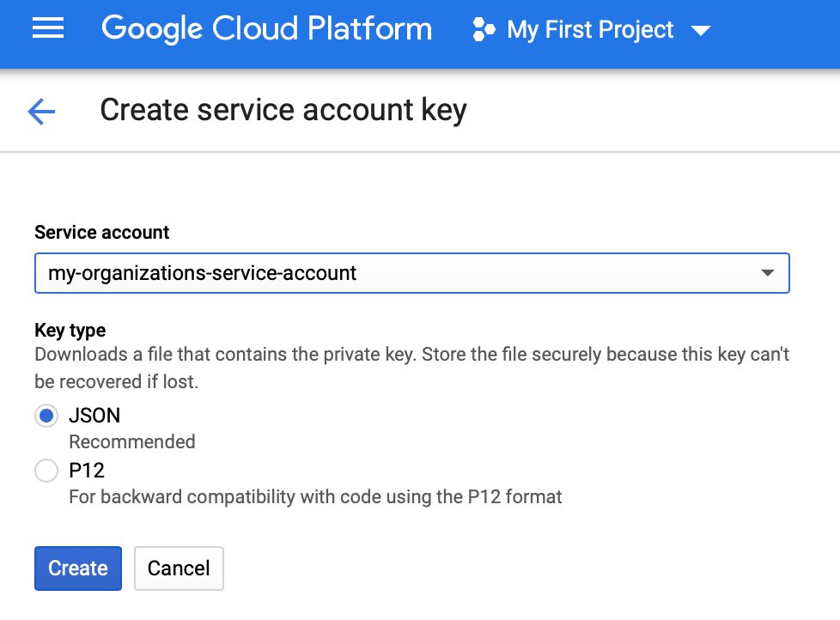The height and width of the screenshot is (620, 840).
Task: Click the Recommended hint under JSON
Action: [x=132, y=442]
